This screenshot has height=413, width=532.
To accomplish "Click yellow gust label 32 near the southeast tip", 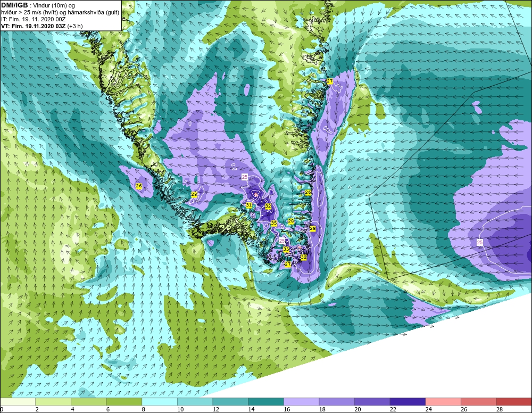I will coord(304,257).
